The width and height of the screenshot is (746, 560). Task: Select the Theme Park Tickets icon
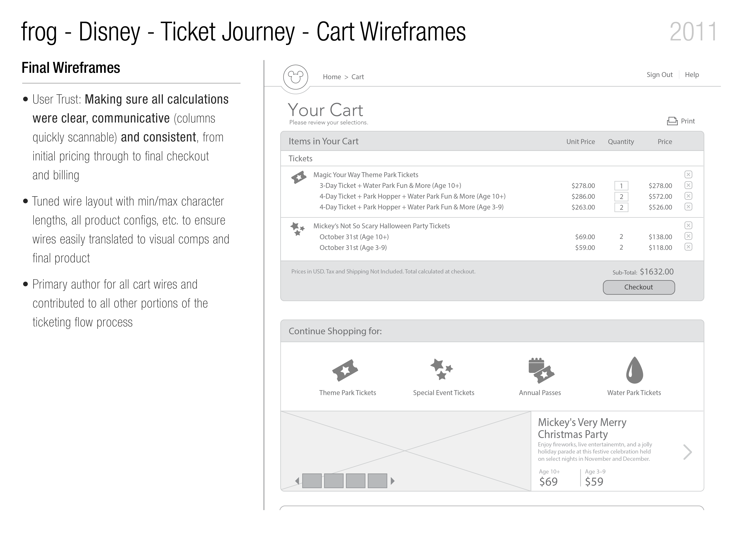[345, 370]
